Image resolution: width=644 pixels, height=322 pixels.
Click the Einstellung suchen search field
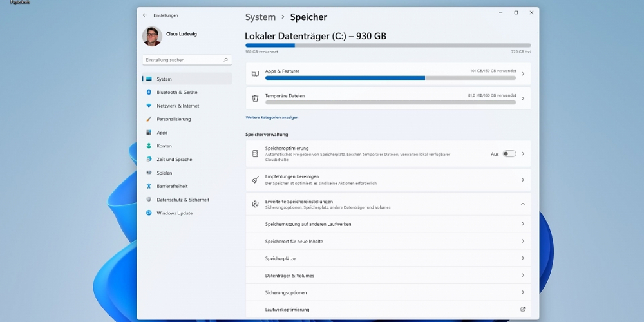click(187, 60)
